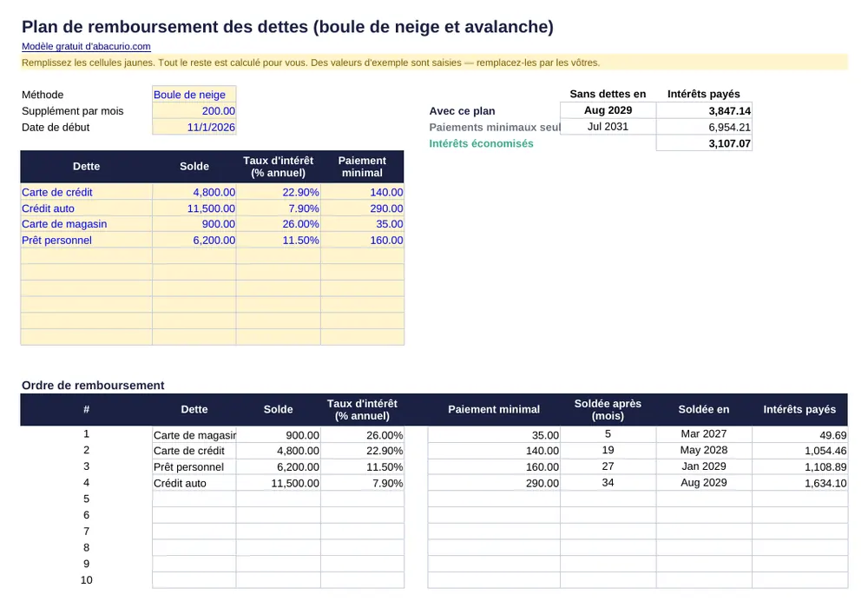Viewport: 868px width, 608px height.
Task: Click the "Carte de crédit" debt name in yellow input table
Action: (86, 192)
